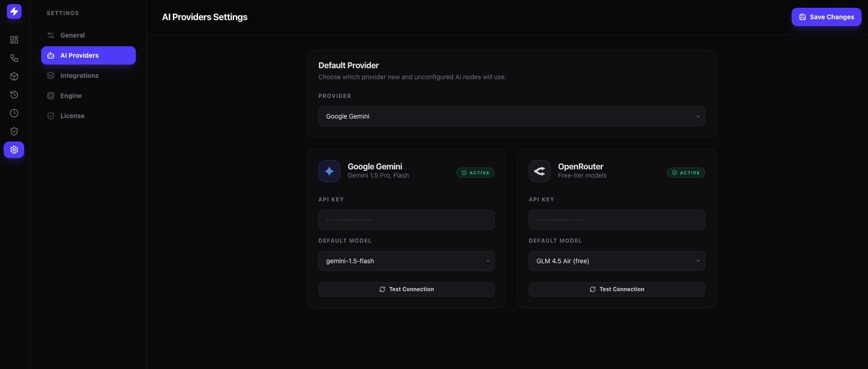
Task: Open the history icon in the rail
Action: coord(14,95)
